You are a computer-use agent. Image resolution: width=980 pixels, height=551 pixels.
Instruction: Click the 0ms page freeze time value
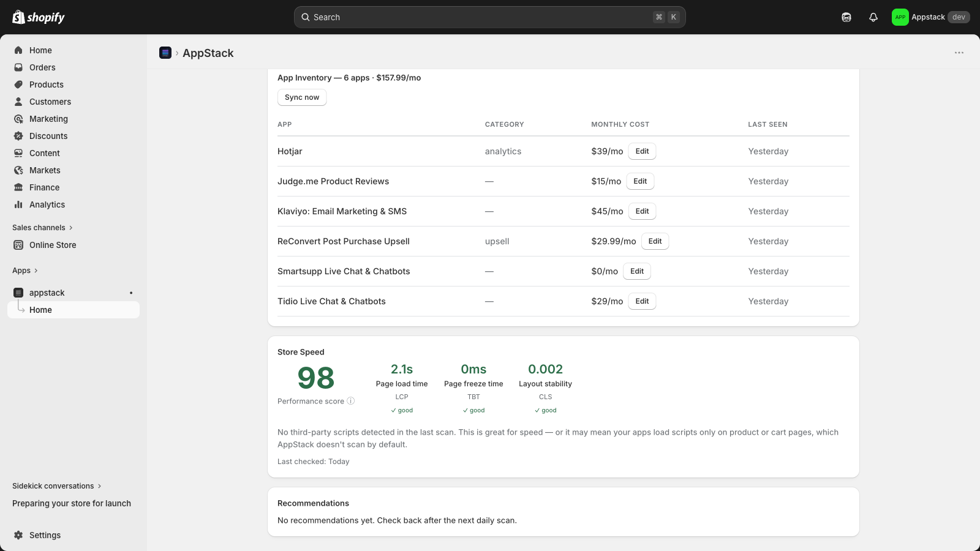[473, 369]
